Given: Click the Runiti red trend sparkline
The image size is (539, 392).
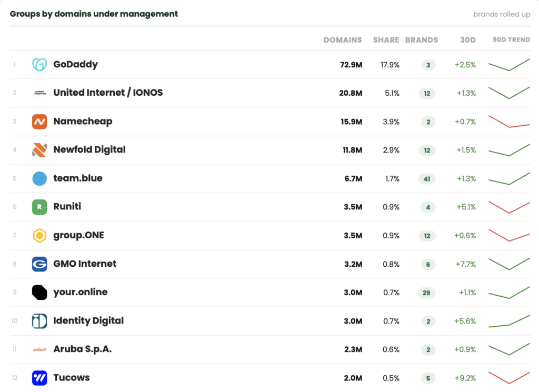Looking at the screenshot, I should coord(509,207).
